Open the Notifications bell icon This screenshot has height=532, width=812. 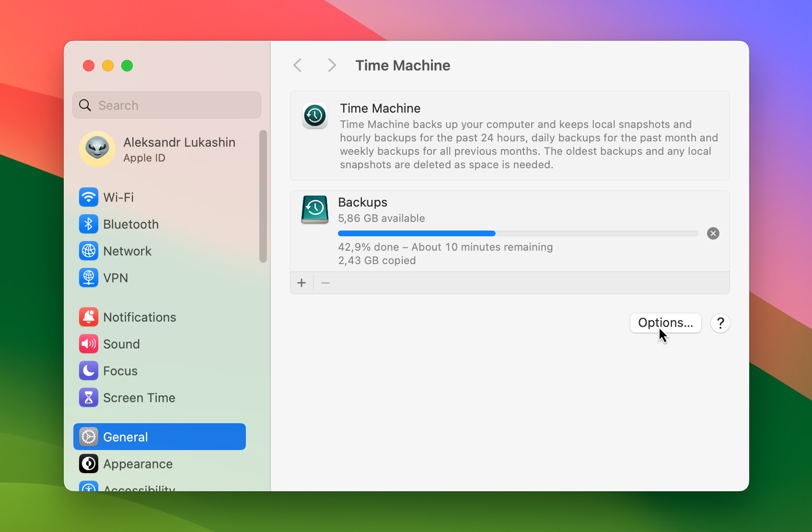[x=89, y=317]
